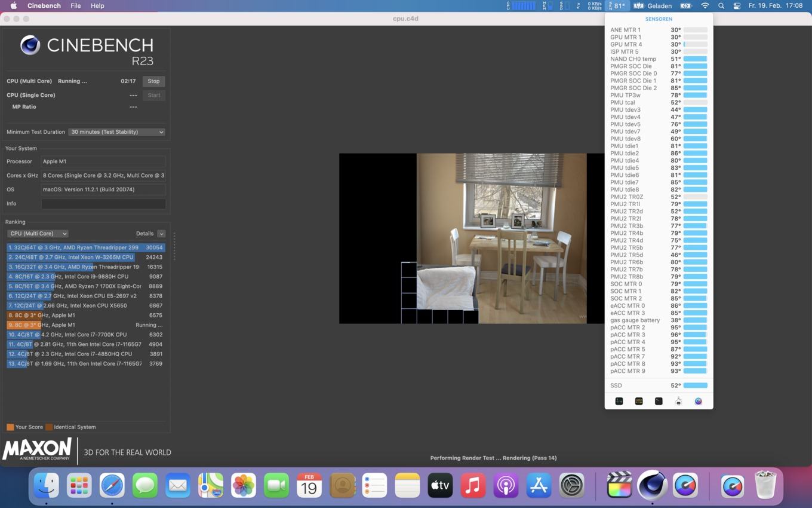The image size is (812, 508).
Task: Open Music from the Dock
Action: (473, 485)
